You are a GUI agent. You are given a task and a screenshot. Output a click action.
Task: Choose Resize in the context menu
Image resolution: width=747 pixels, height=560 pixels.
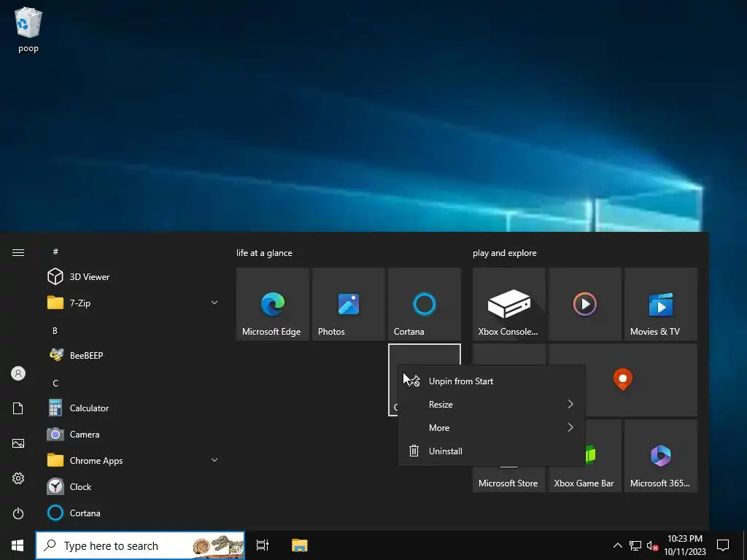click(491, 404)
